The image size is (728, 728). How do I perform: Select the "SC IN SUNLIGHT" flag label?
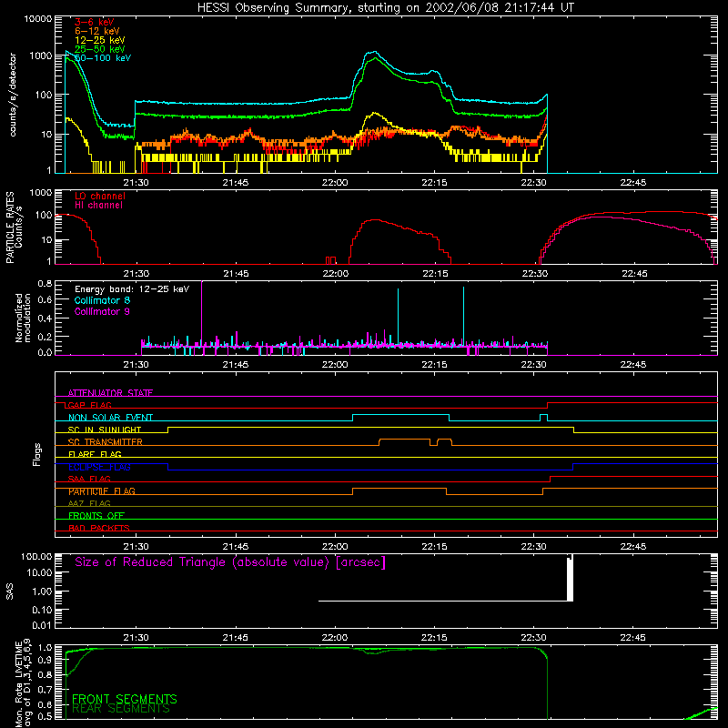(105, 430)
